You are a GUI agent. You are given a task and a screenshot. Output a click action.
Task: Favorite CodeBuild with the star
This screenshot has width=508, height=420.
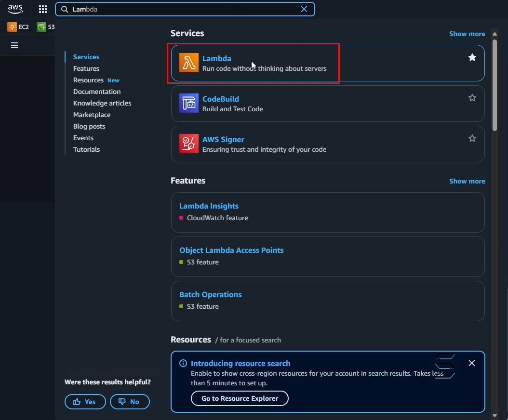pyautogui.click(x=472, y=98)
